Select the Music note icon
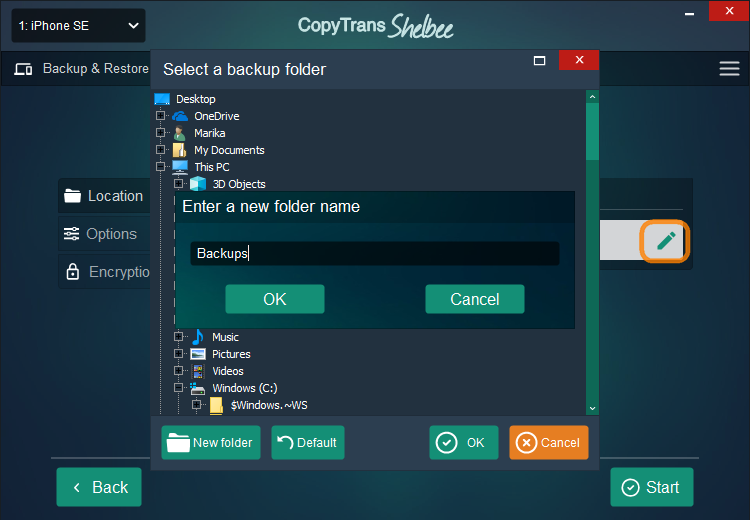 click(198, 337)
